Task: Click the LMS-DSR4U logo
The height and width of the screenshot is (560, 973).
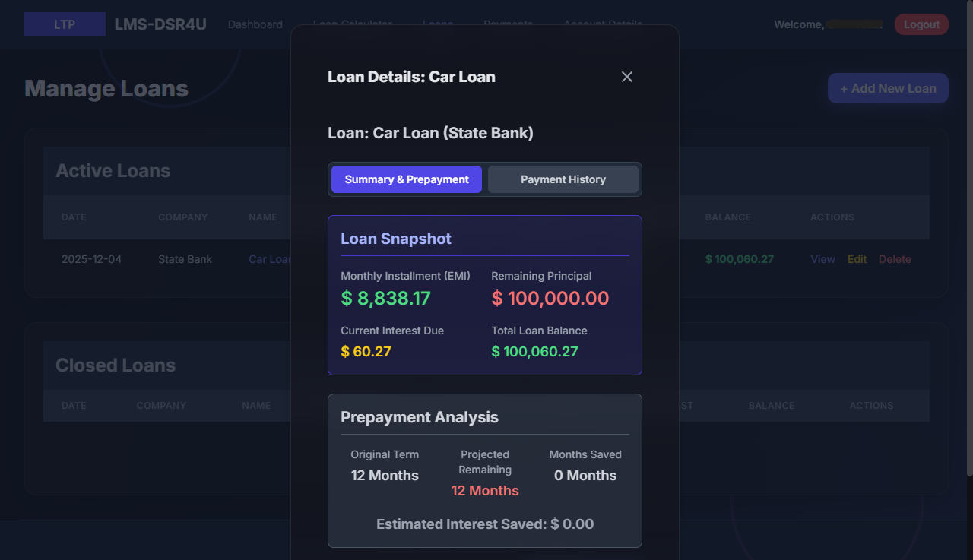Action: pyautogui.click(x=160, y=24)
